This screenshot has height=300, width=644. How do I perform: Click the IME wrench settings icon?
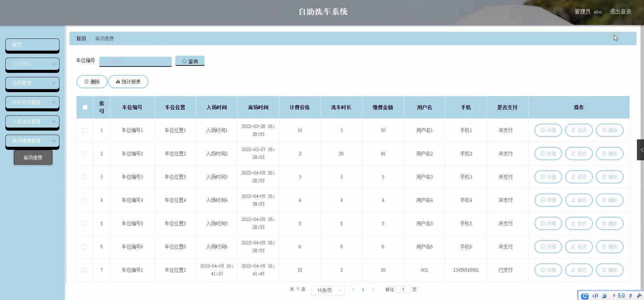[x=639, y=296]
